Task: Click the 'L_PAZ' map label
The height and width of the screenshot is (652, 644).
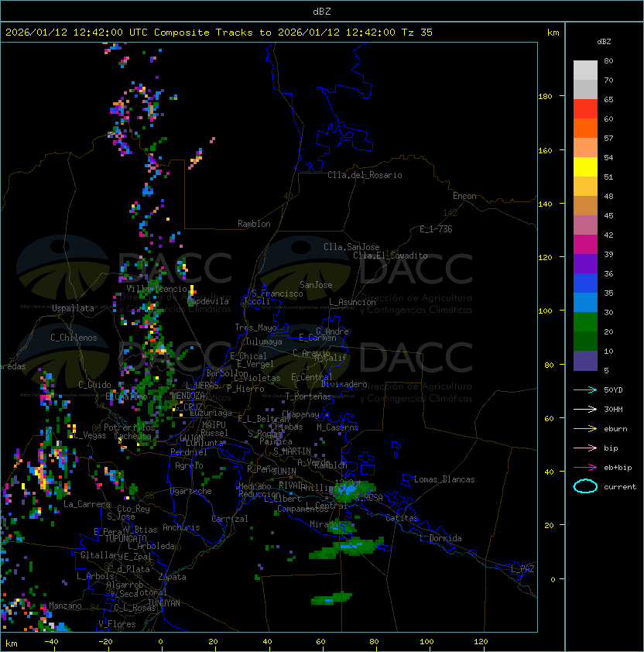Action: (x=522, y=569)
